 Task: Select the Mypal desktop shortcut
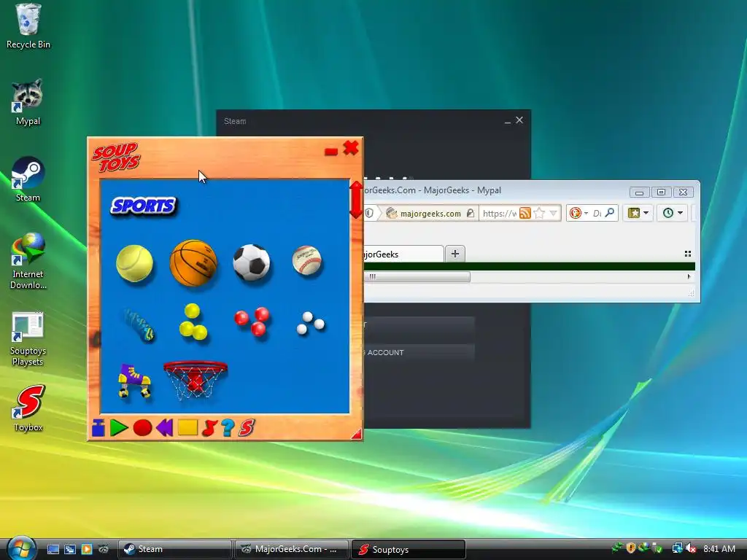tap(28, 102)
